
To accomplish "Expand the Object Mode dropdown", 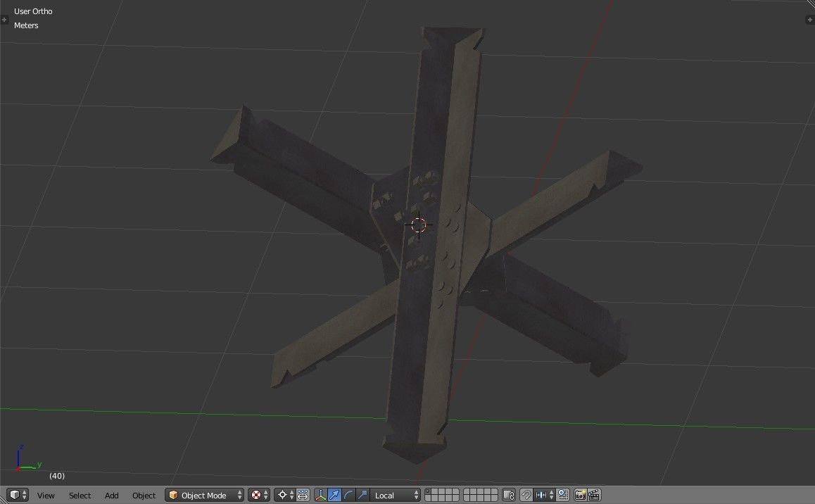I will 205,496.
